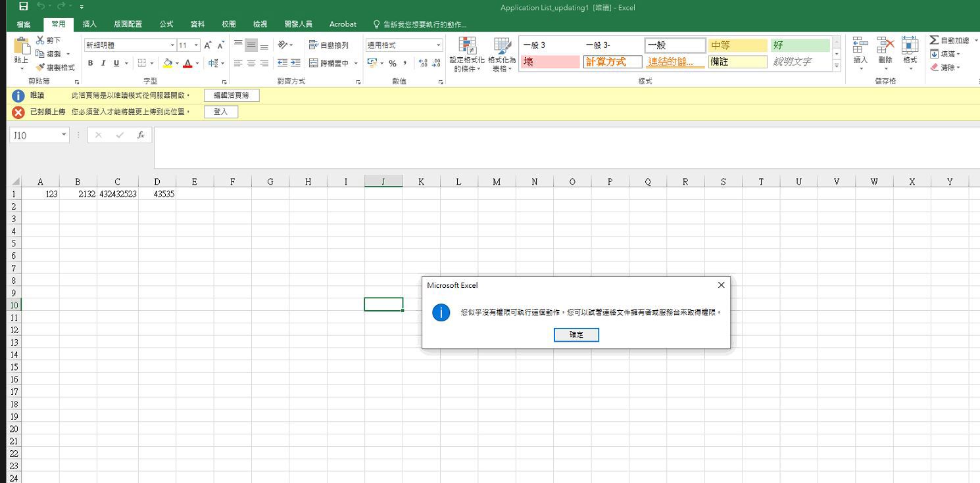Toggle middle vertical alignment

point(251,45)
